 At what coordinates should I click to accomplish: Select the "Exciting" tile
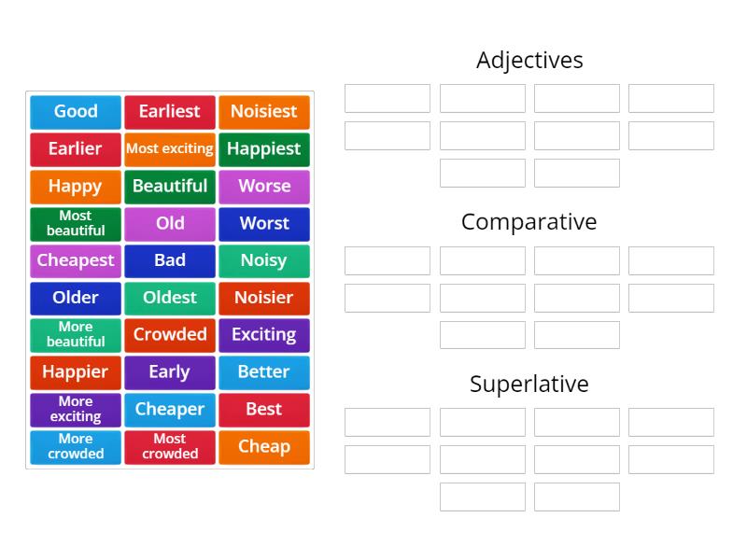(x=264, y=335)
